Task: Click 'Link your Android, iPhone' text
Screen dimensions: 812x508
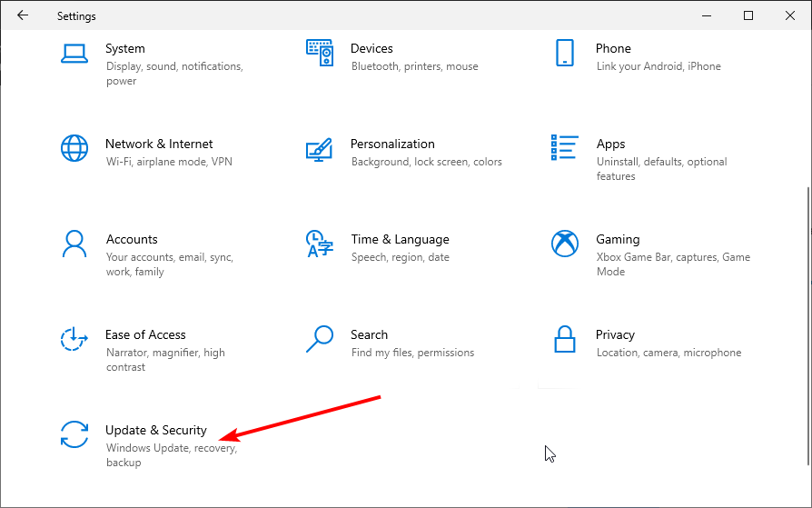Action: point(659,66)
